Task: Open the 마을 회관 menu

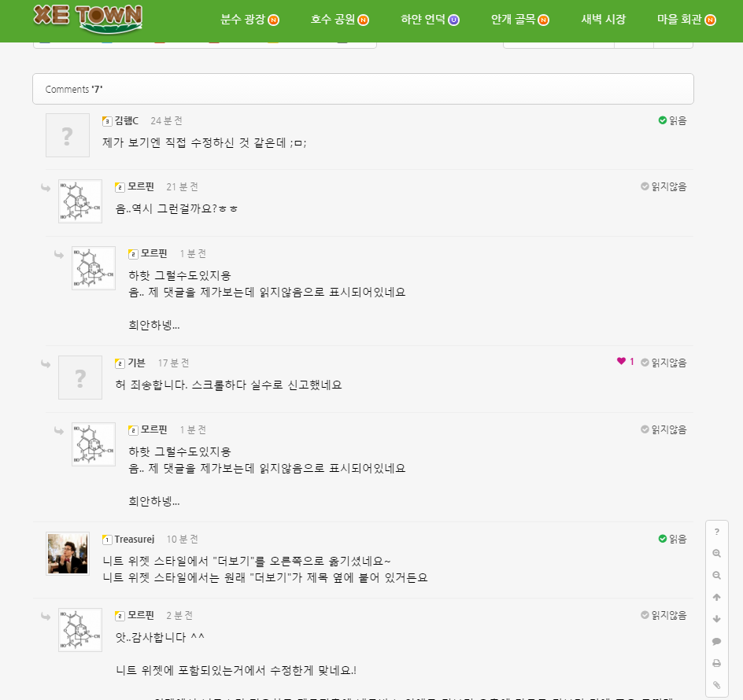Action: coord(686,20)
